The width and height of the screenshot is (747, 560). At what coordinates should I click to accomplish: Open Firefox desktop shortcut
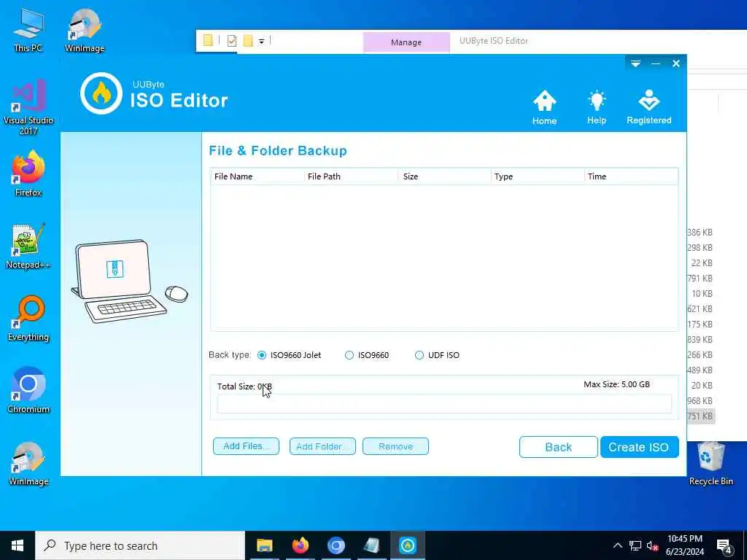click(28, 174)
